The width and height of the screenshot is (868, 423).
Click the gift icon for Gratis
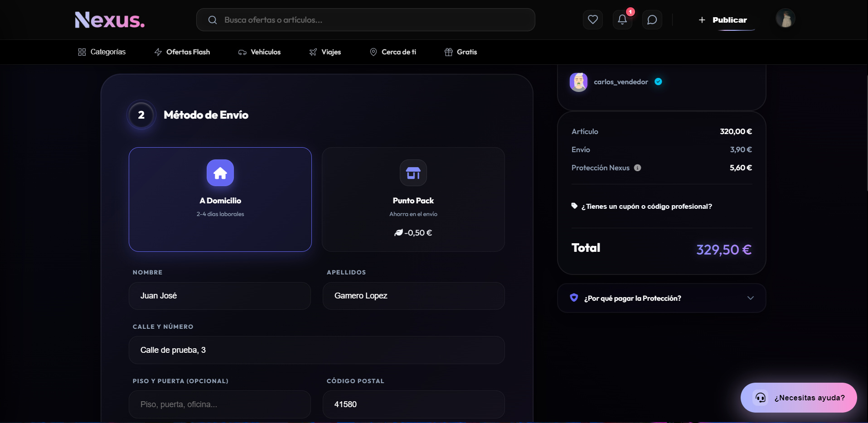pos(449,52)
